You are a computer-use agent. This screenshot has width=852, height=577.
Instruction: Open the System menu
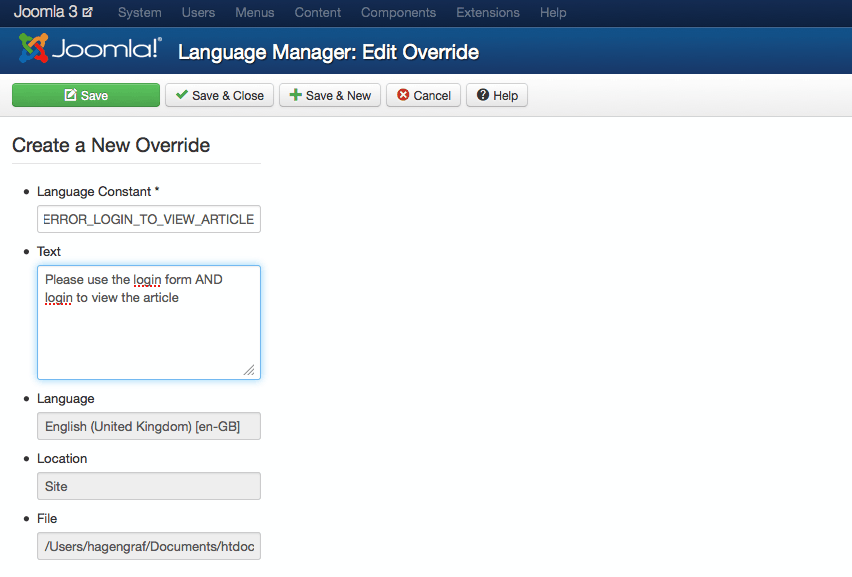click(140, 13)
